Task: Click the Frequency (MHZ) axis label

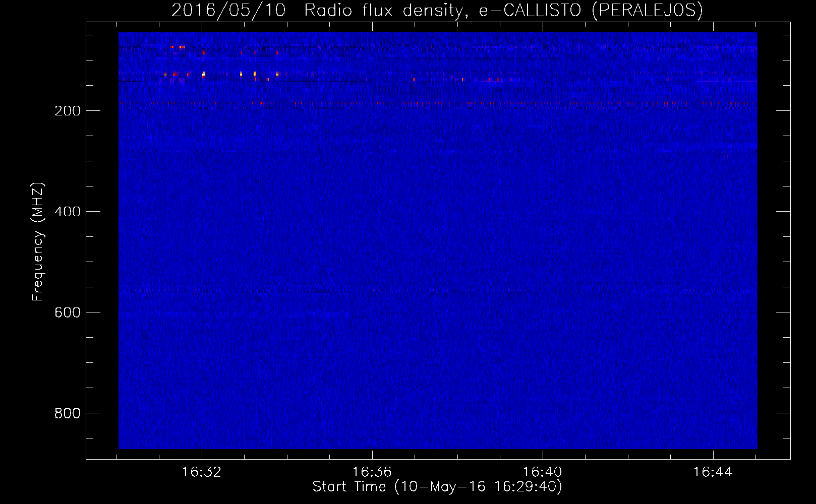Action: (x=38, y=241)
